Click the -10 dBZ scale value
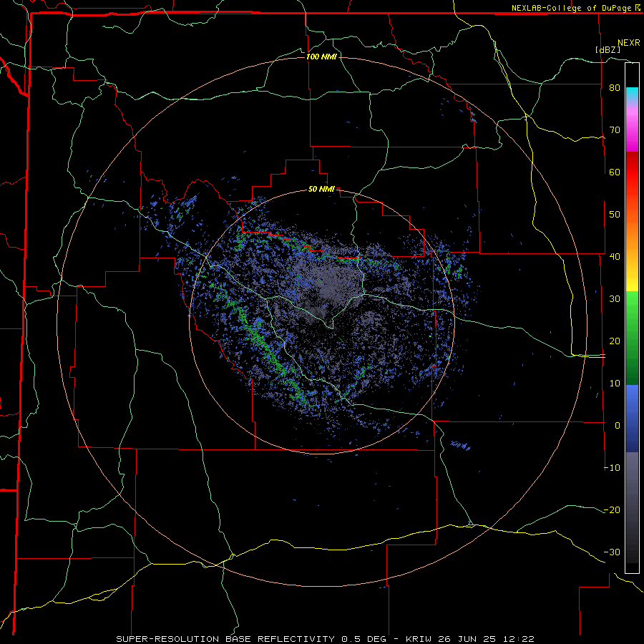 [612, 468]
